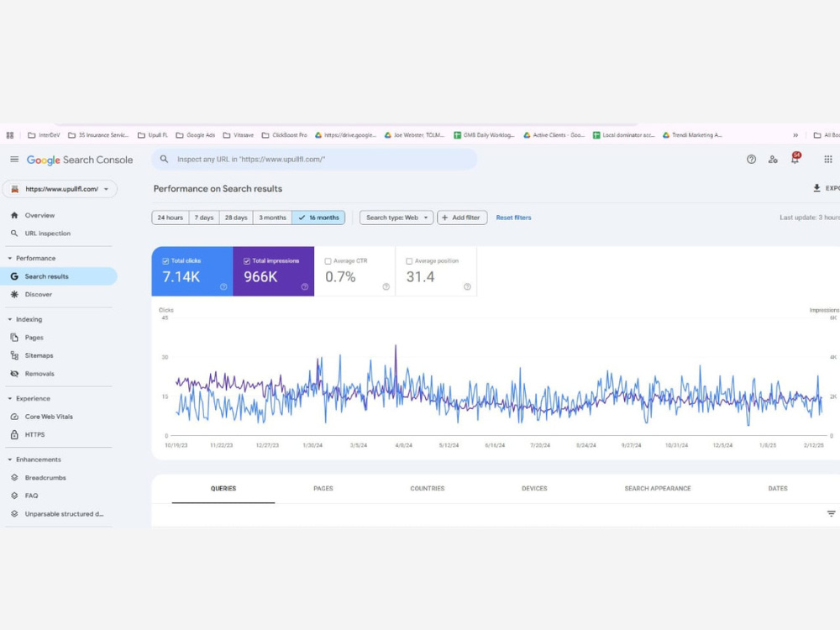Collapse the Performance section

coord(9,258)
